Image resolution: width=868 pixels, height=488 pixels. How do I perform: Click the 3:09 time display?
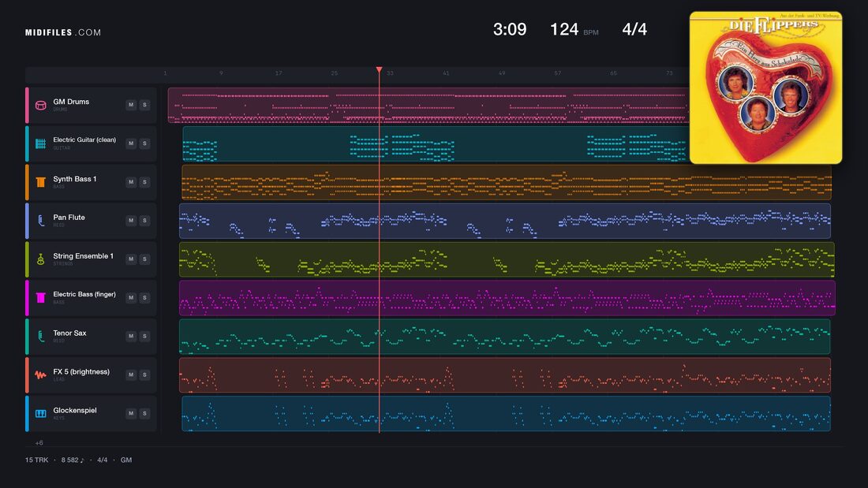tap(510, 29)
